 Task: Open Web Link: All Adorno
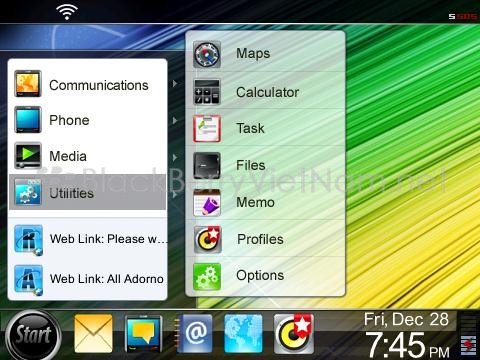click(x=87, y=279)
